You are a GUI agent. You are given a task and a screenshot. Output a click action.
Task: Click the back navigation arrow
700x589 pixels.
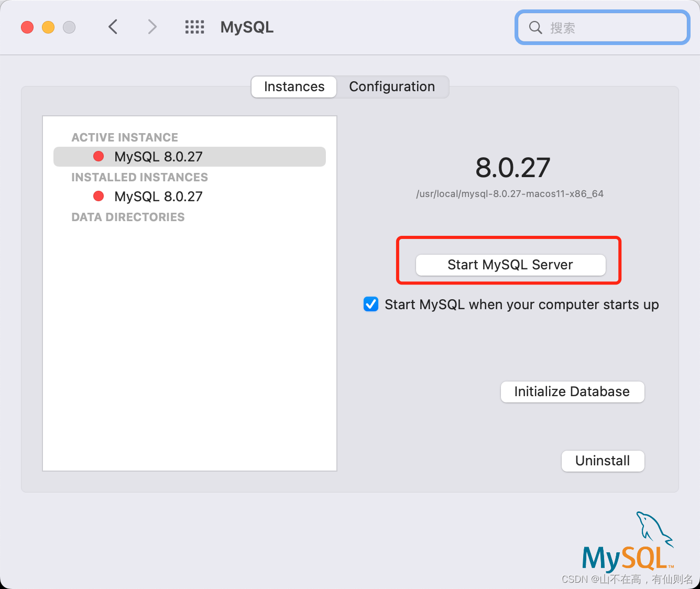pos(113,27)
